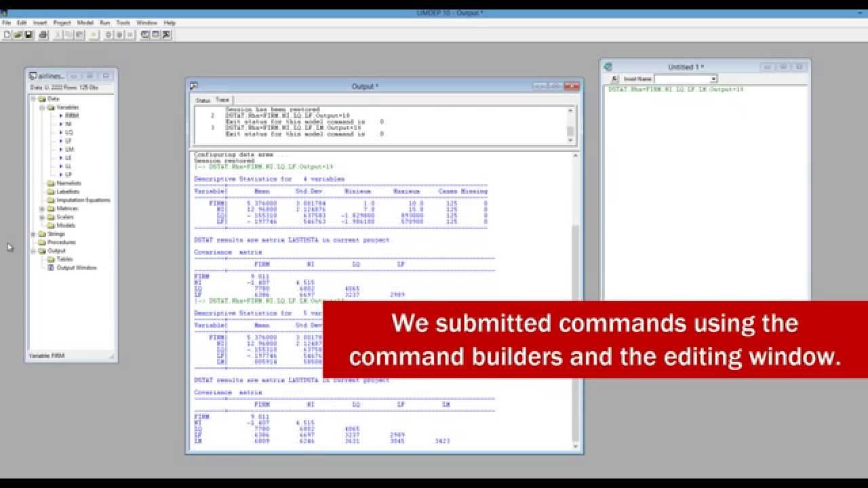Image resolution: width=868 pixels, height=488 pixels.
Task: Open the Help menu
Action: click(x=170, y=22)
